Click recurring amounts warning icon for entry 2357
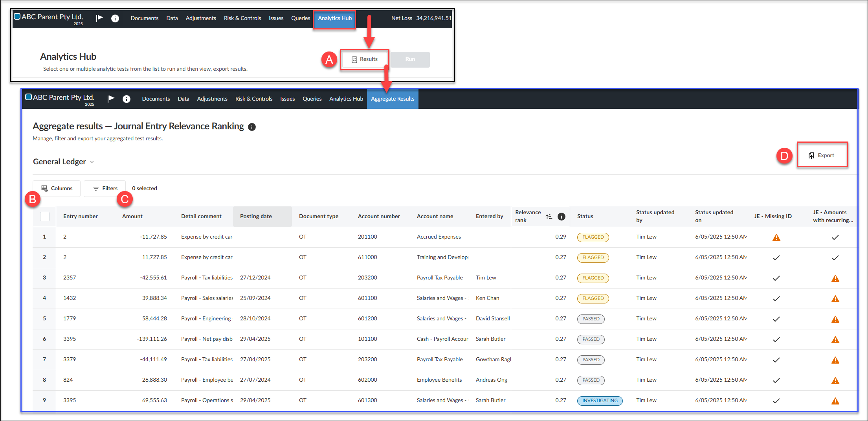The image size is (868, 421). (835, 278)
